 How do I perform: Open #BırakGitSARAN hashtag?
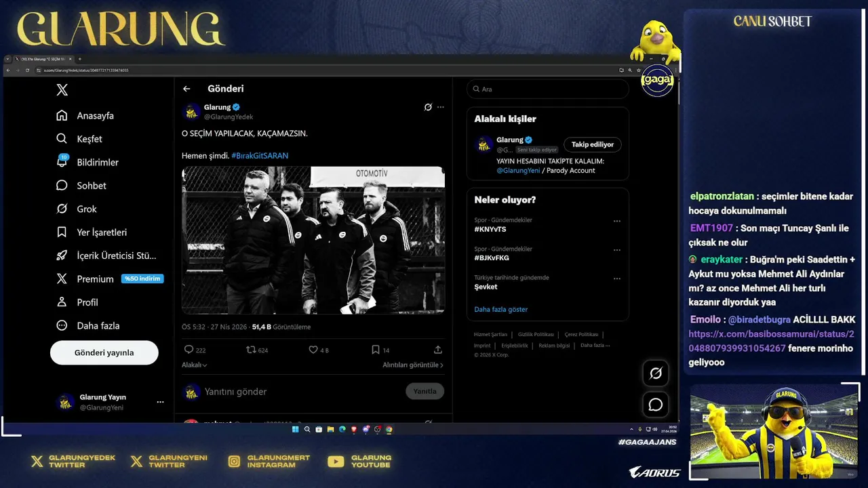coord(260,155)
